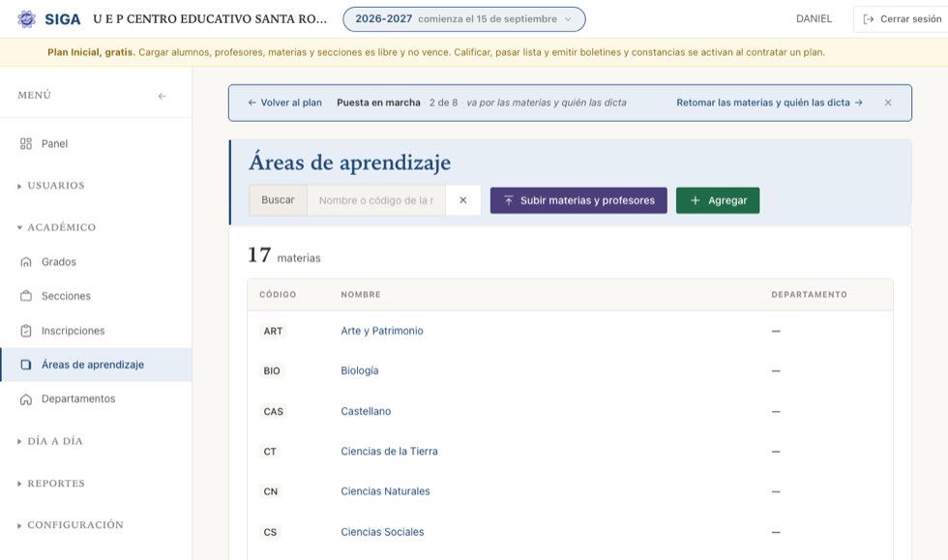Viewport: 948px width, 560px height.
Task: Open the Castellano subject
Action: [366, 411]
